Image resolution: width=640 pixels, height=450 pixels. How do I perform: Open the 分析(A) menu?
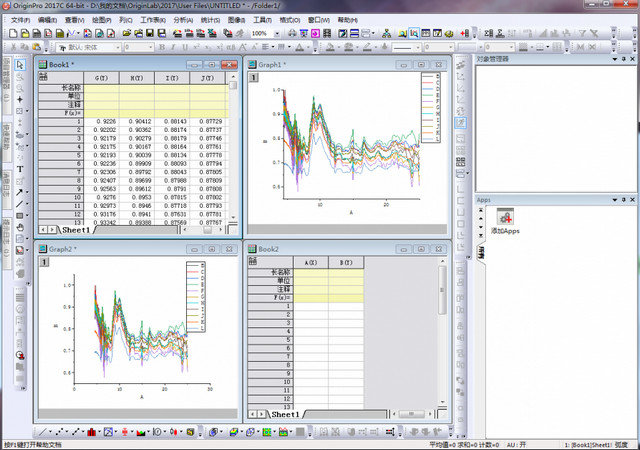point(183,19)
